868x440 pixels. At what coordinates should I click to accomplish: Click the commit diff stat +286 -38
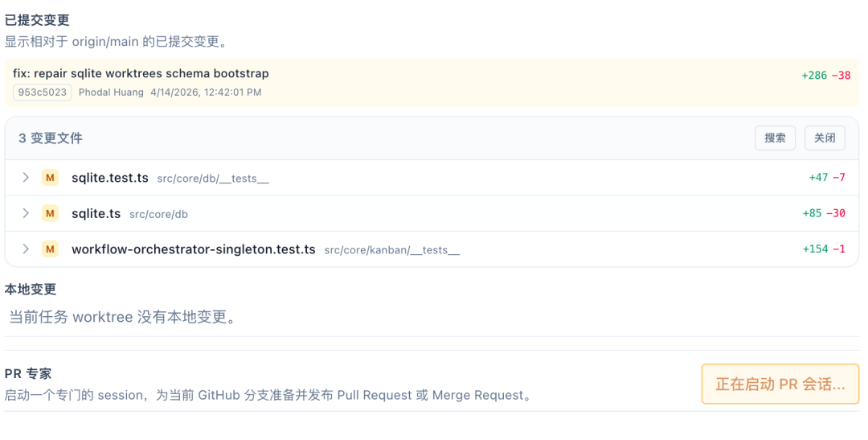tap(826, 76)
